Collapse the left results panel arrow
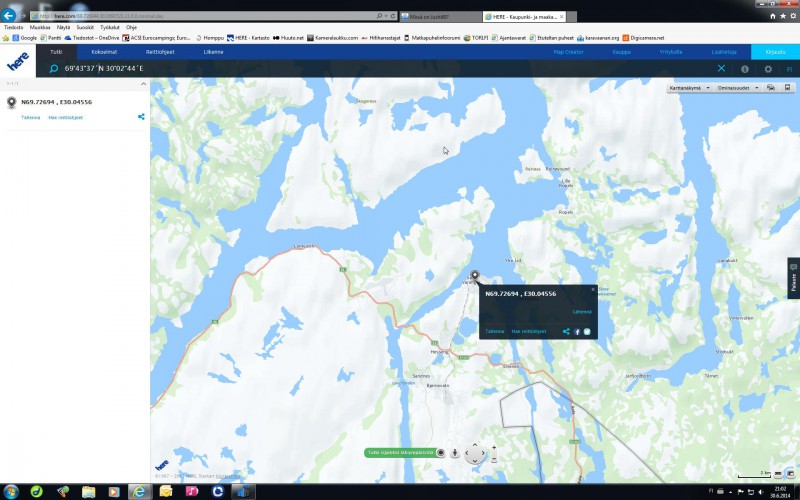 141,84
